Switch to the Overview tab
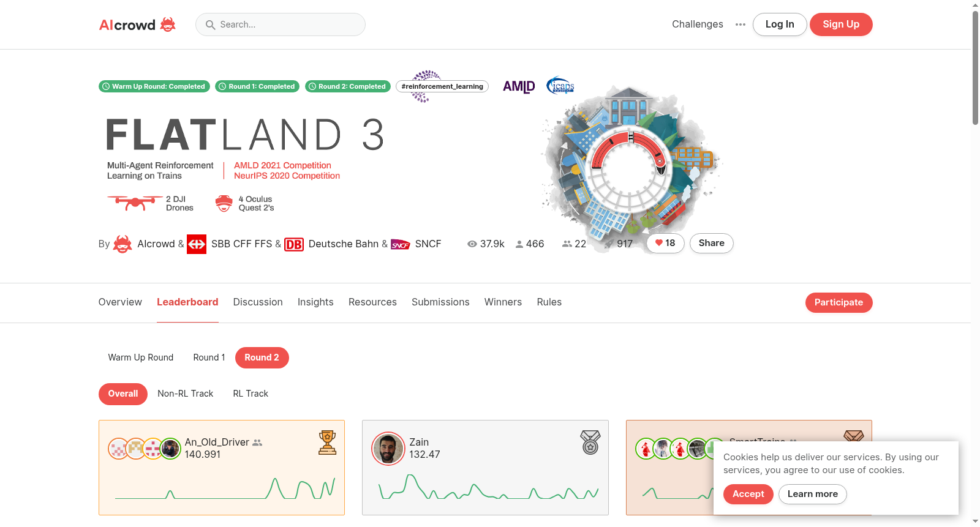 pos(120,302)
